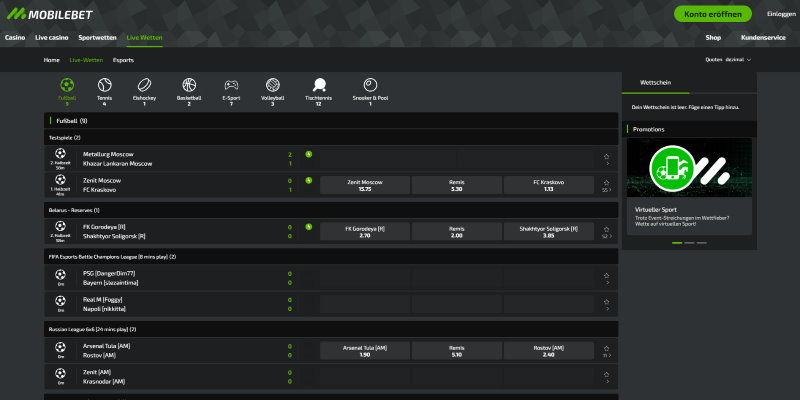Image resolution: width=800 pixels, height=400 pixels.
Task: Select the Fußball sport icon
Action: 67,85
